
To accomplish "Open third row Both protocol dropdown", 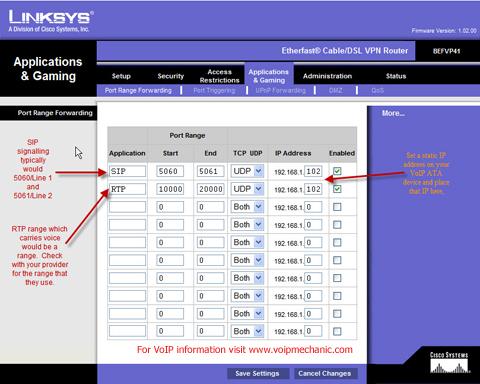I will point(247,207).
